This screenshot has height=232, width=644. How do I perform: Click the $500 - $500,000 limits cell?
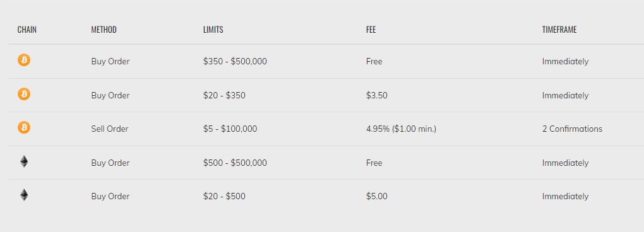(235, 163)
